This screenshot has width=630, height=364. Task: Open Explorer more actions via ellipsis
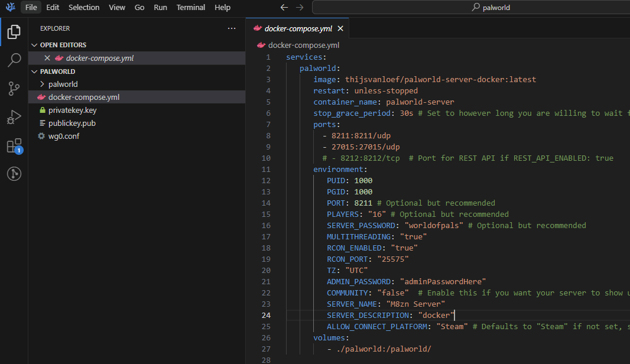tap(232, 28)
